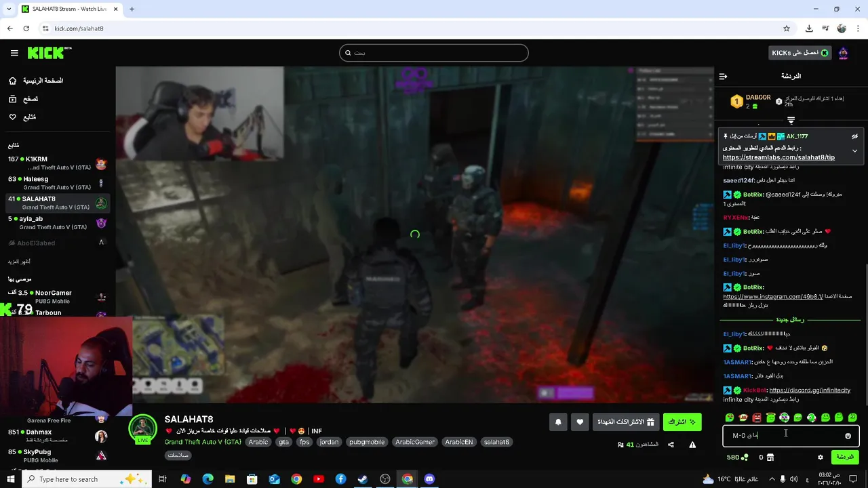The height and width of the screenshot is (488, 868).
Task: Open the Kick shop icon
Action: pyautogui.click(x=770, y=457)
